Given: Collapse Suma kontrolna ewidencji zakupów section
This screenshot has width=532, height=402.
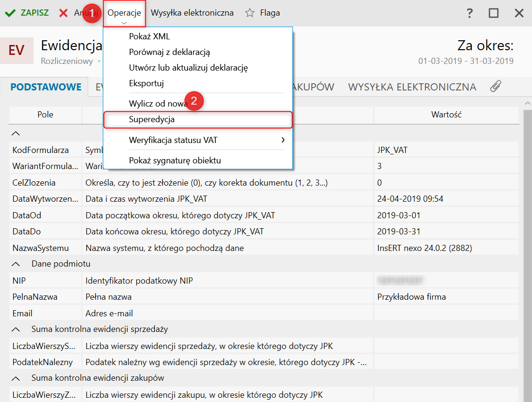Looking at the screenshot, I should click(16, 378).
